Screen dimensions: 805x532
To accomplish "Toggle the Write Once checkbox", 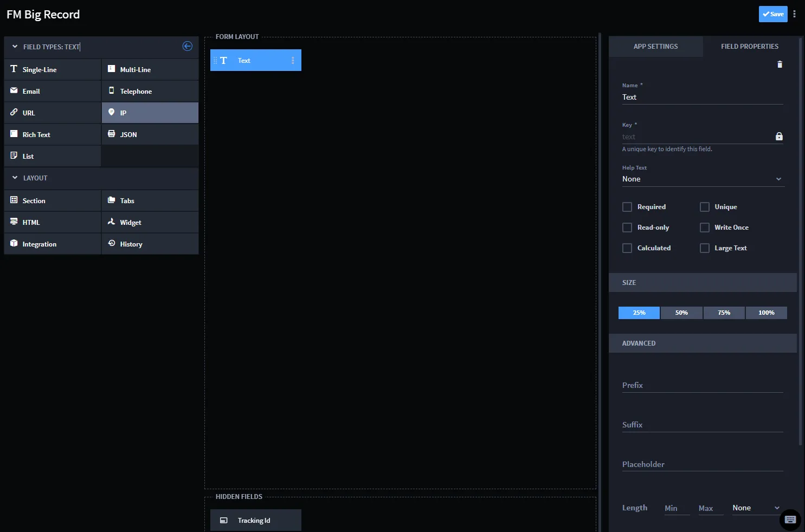I will click(705, 228).
